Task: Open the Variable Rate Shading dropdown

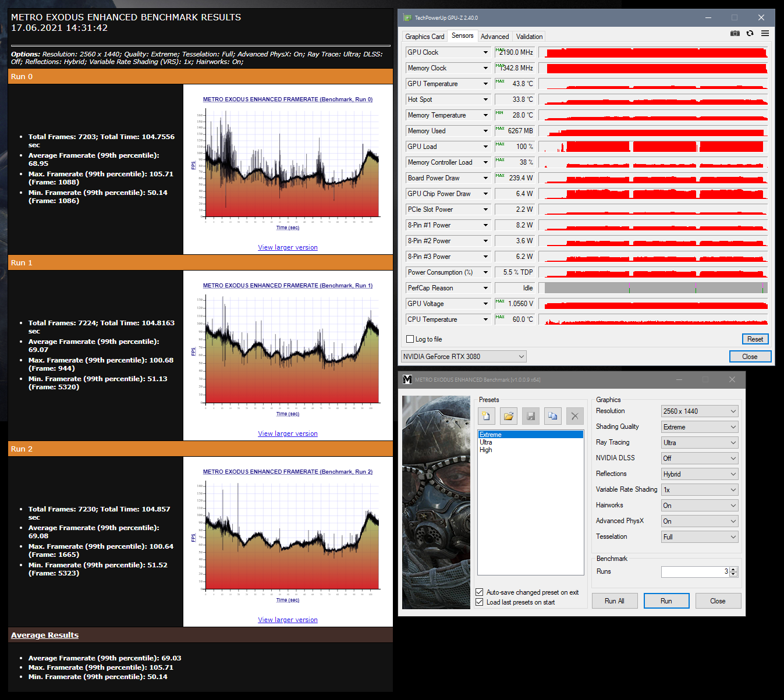Action: click(700, 490)
